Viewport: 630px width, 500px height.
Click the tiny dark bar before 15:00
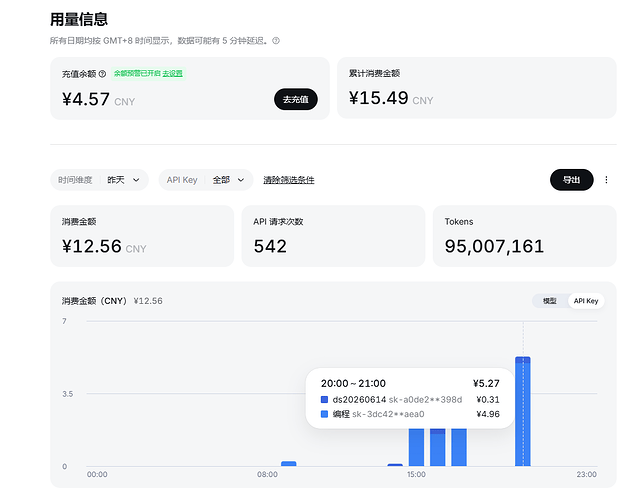pos(395,465)
